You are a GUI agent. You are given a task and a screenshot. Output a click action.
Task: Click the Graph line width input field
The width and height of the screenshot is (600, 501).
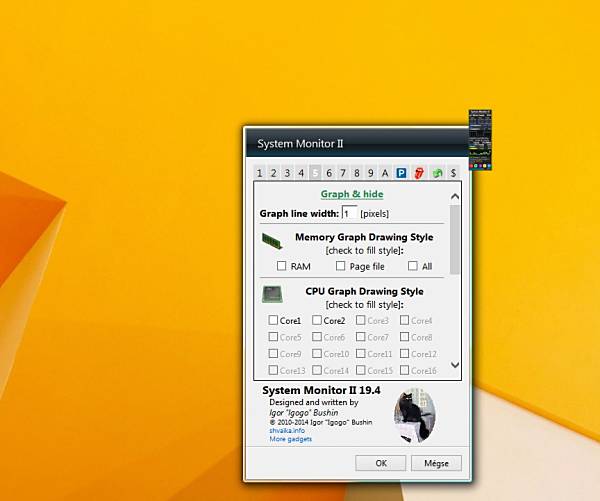349,213
